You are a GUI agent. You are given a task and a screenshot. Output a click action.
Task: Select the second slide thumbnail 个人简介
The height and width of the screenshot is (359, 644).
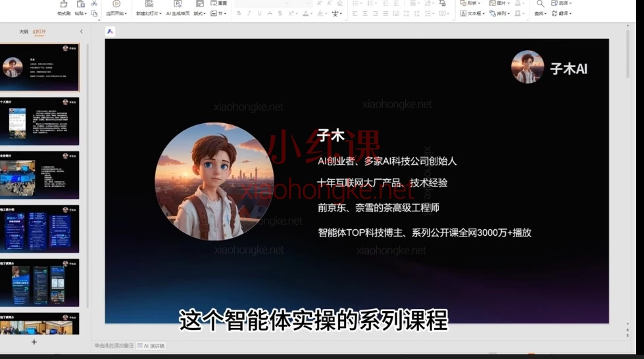click(39, 121)
